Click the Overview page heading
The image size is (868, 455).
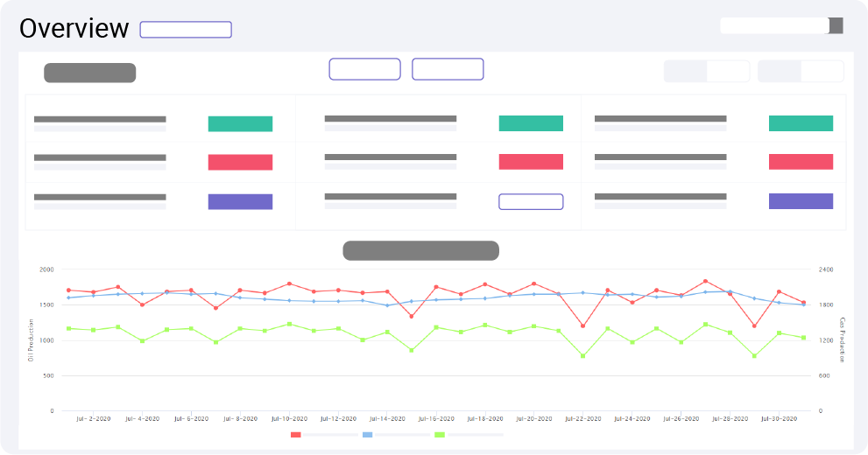pyautogui.click(x=74, y=28)
